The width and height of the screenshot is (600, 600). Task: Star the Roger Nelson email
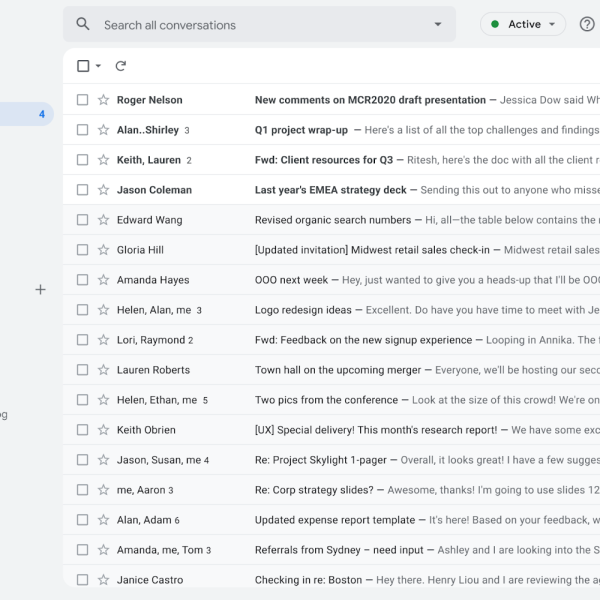[x=103, y=100]
